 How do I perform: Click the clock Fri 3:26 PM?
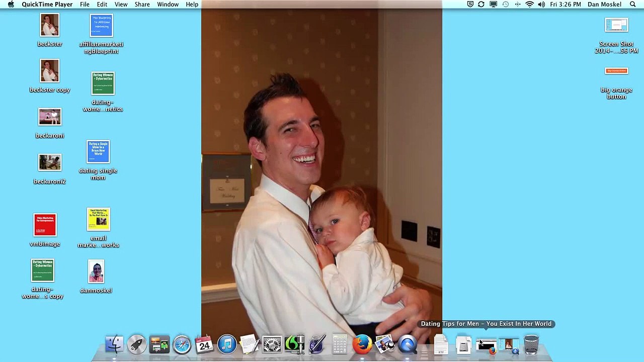click(x=566, y=4)
